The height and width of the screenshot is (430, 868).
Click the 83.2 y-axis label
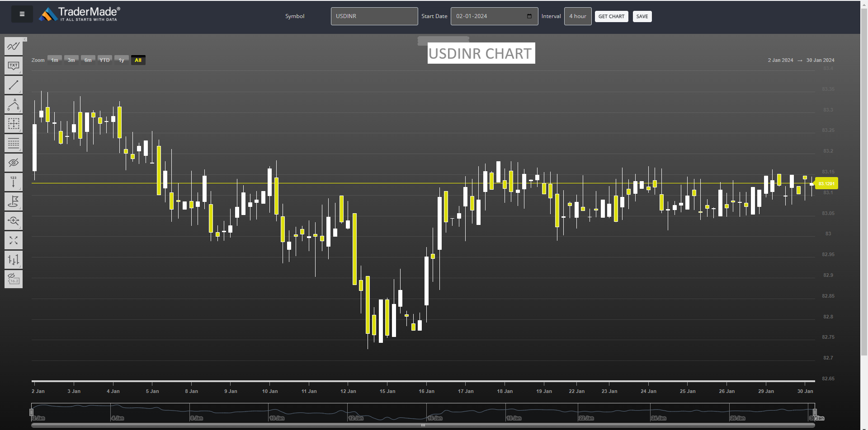point(828,151)
